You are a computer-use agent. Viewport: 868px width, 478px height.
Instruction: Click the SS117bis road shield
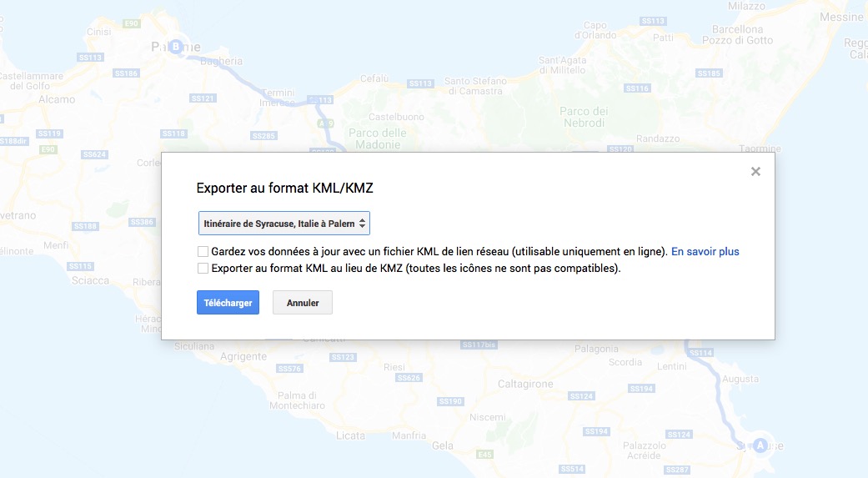tap(479, 345)
